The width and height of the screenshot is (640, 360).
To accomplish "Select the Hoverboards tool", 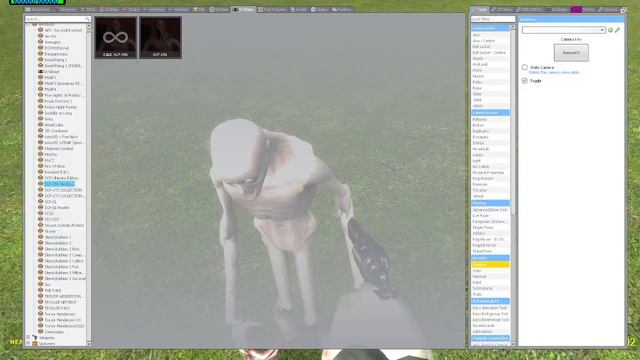I will click(490, 326).
